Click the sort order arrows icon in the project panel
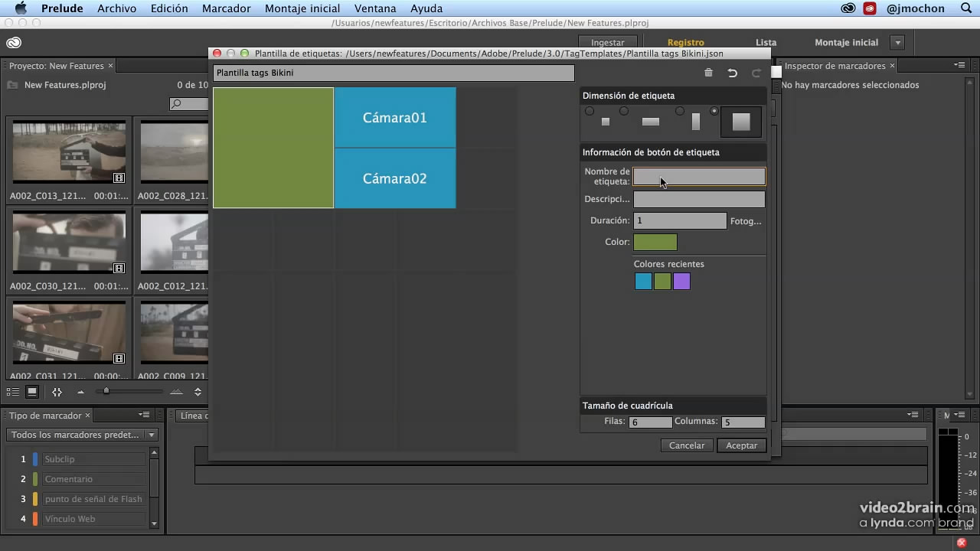Screen dimensions: 980x551 [198, 392]
